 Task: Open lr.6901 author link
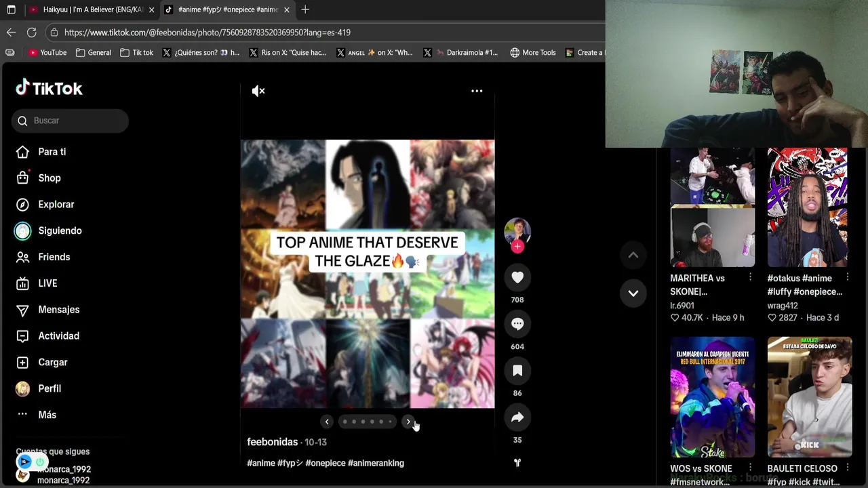[x=682, y=306]
